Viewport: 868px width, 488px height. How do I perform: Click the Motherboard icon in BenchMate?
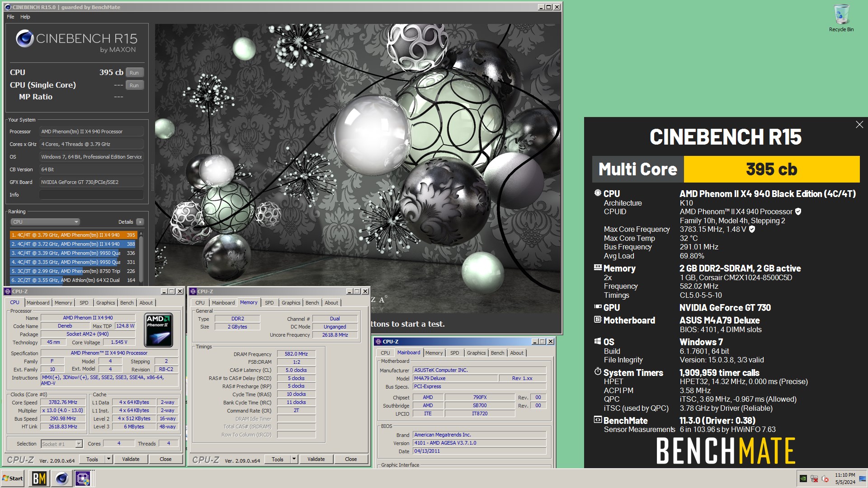[x=598, y=319]
